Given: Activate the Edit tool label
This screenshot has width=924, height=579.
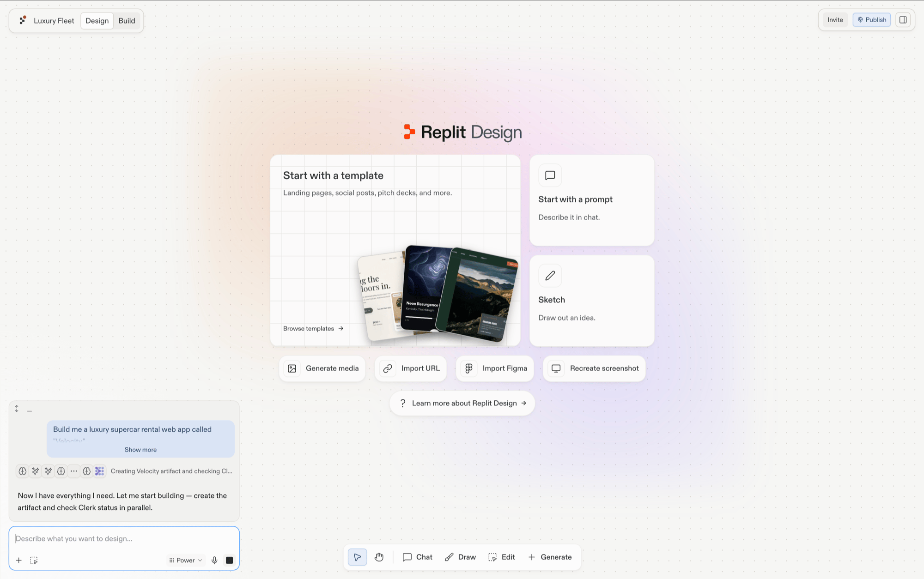Looking at the screenshot, I should (x=508, y=557).
